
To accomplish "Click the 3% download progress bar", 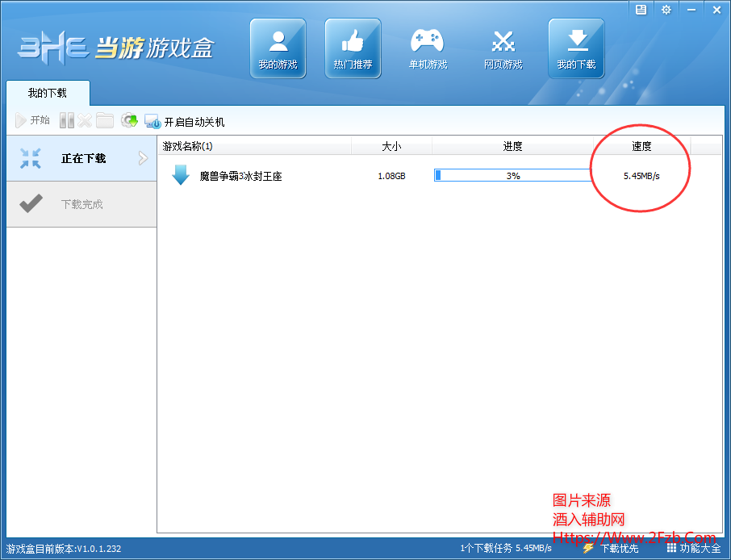I will point(513,175).
